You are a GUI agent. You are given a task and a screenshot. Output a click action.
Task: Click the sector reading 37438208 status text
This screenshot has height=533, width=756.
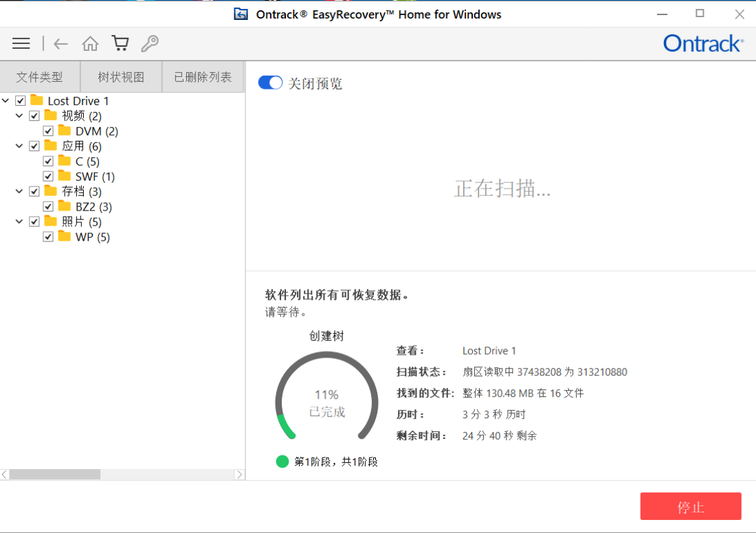(545, 372)
